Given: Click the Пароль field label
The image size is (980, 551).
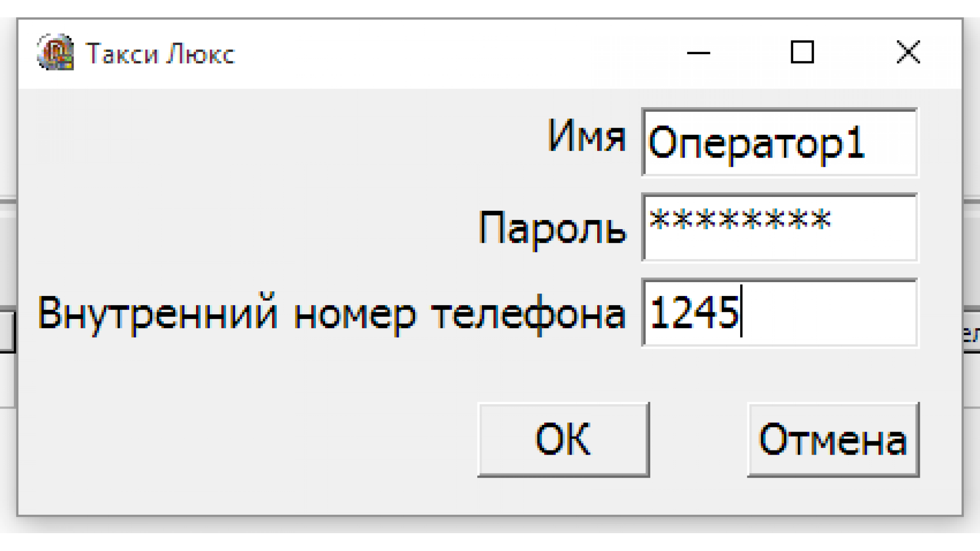Looking at the screenshot, I should (x=552, y=228).
